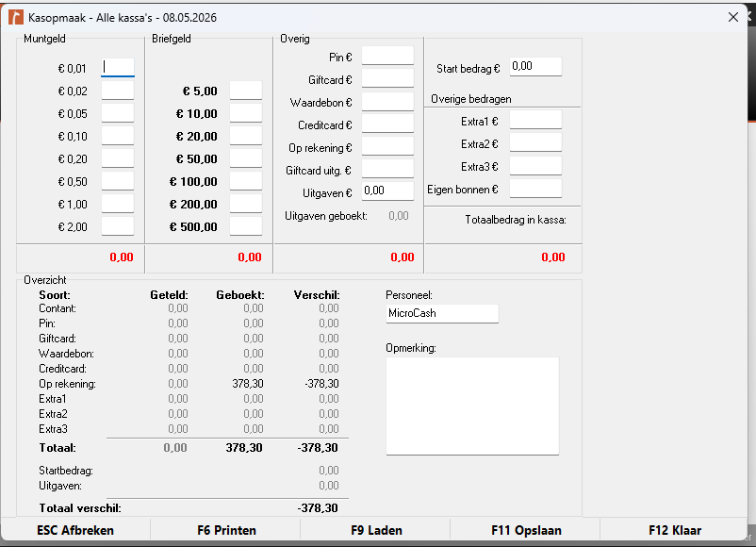Focus the € 50,00 banknote count field
This screenshot has width=756, height=547.
[246, 158]
